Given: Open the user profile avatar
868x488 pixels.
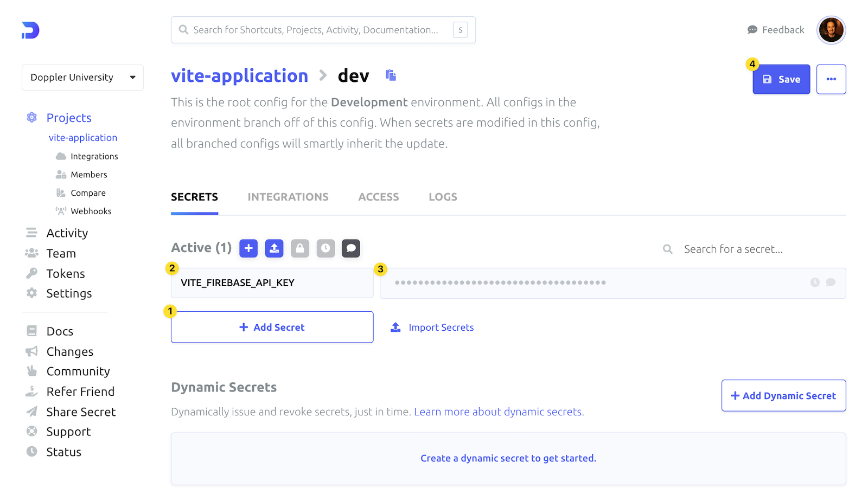Looking at the screenshot, I should [x=831, y=30].
